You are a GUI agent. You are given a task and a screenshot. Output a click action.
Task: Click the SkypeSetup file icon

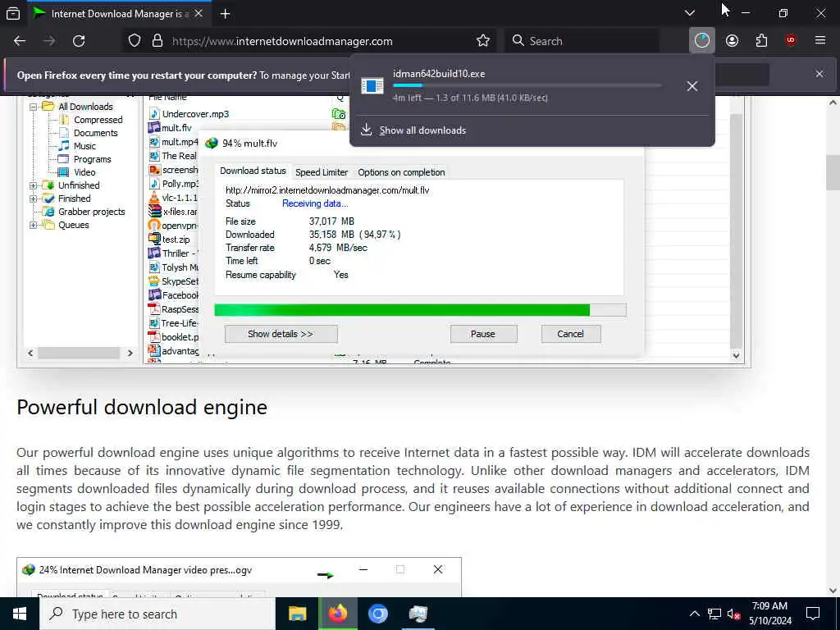click(x=154, y=281)
